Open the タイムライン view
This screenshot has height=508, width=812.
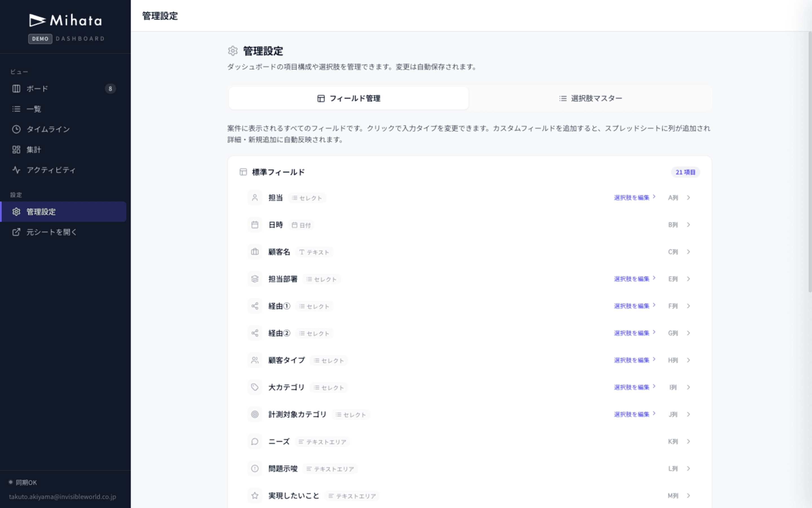(64, 129)
